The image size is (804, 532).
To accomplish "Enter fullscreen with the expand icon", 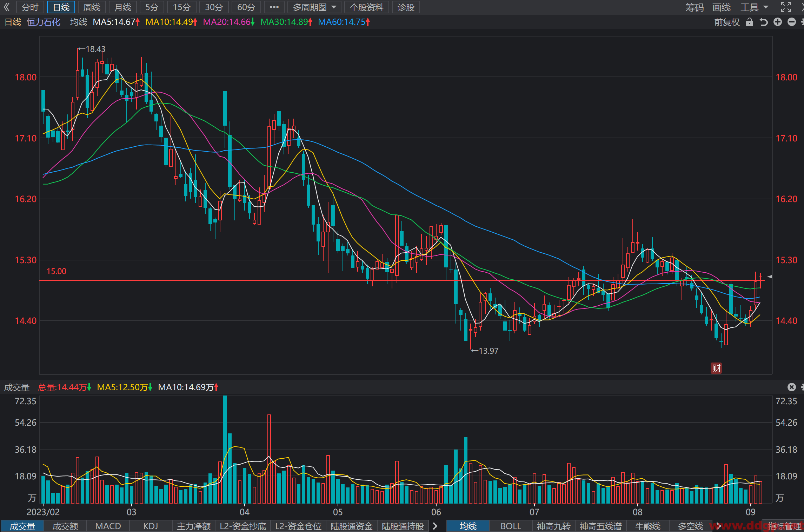I will click(x=786, y=7).
